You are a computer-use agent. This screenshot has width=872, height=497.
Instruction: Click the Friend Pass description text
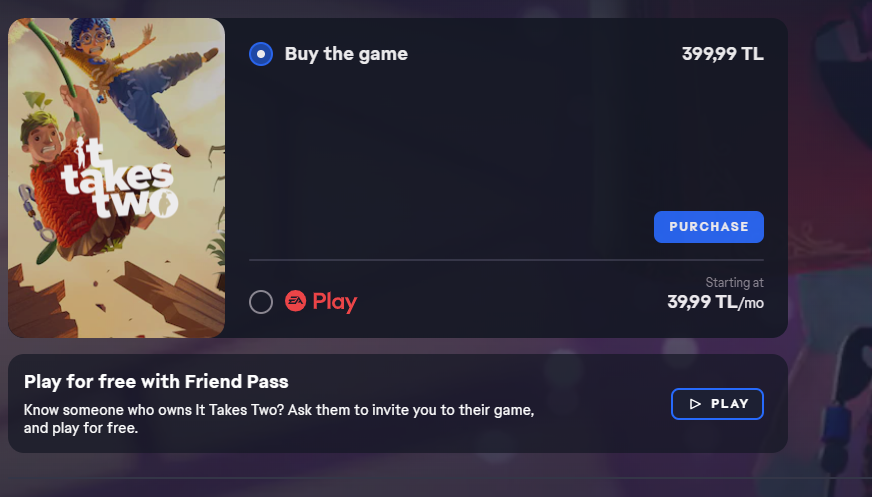[279, 419]
